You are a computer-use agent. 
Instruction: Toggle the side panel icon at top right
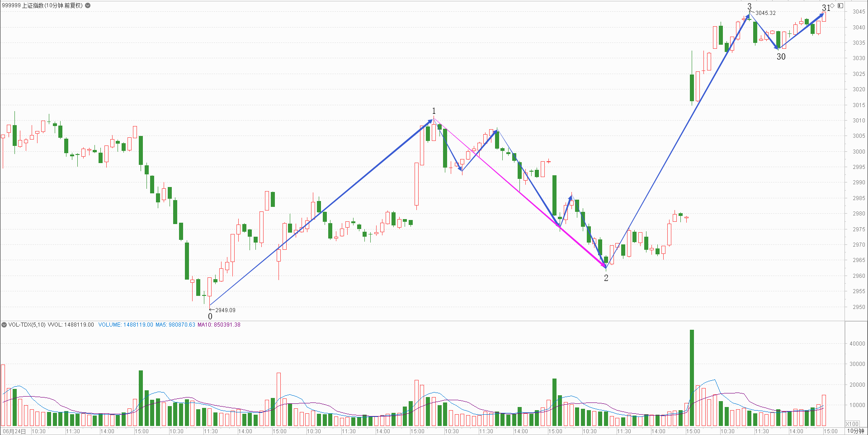(x=840, y=5)
